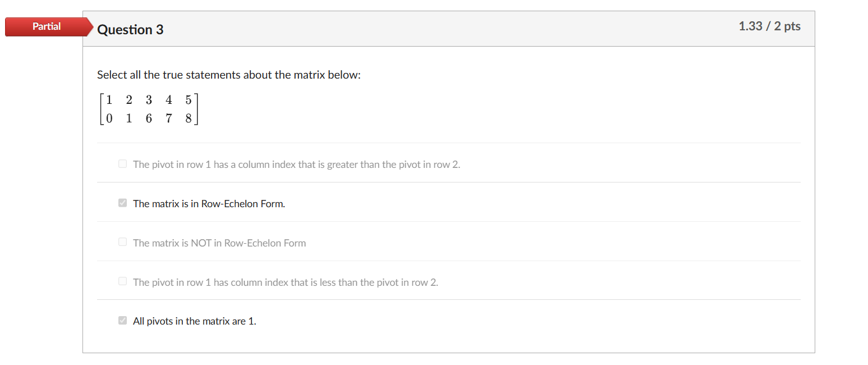Check the pivot less than row 2 statement
The width and height of the screenshot is (868, 365).
122,281
